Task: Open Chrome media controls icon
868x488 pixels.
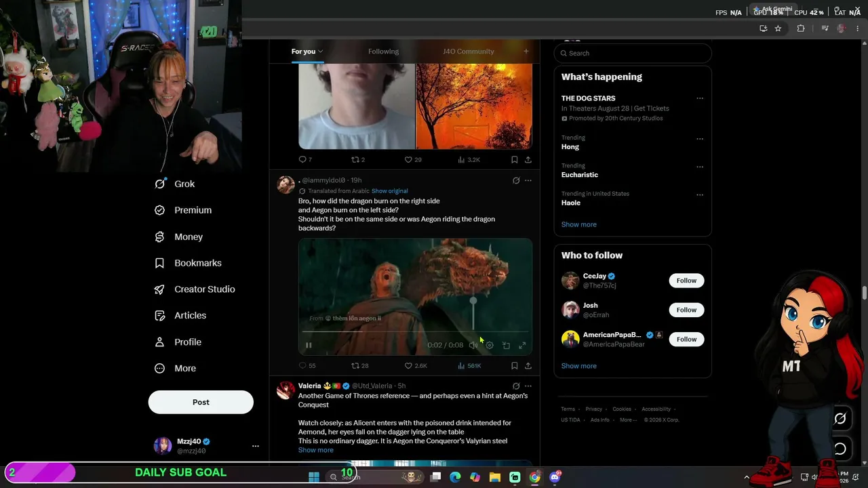Action: coord(825,28)
